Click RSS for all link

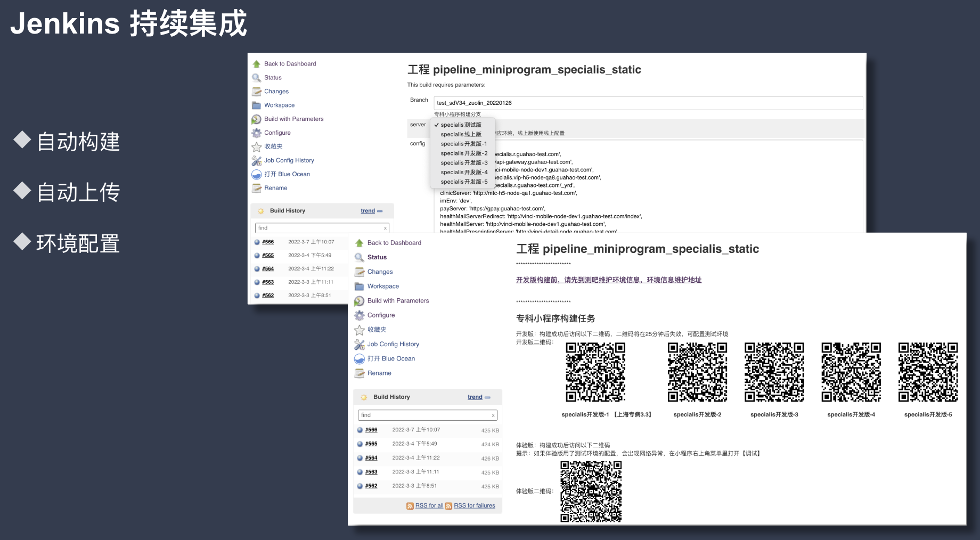point(429,506)
